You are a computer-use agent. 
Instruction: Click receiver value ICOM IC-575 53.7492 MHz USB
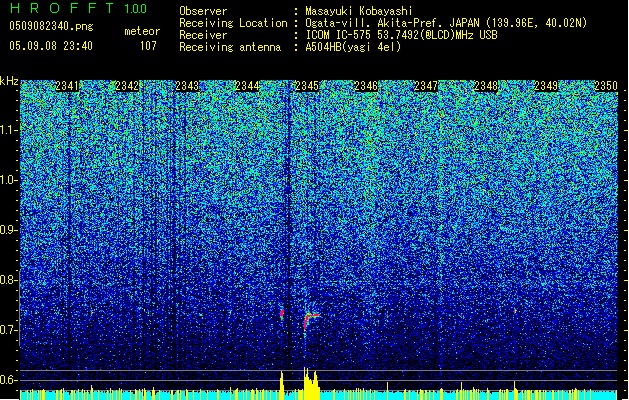[x=402, y=35]
